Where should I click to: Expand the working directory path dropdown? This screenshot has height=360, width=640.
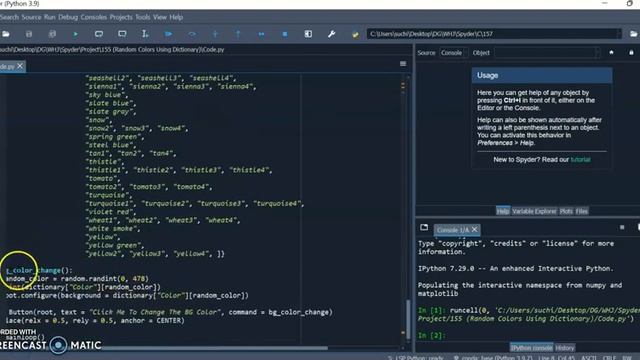point(619,34)
